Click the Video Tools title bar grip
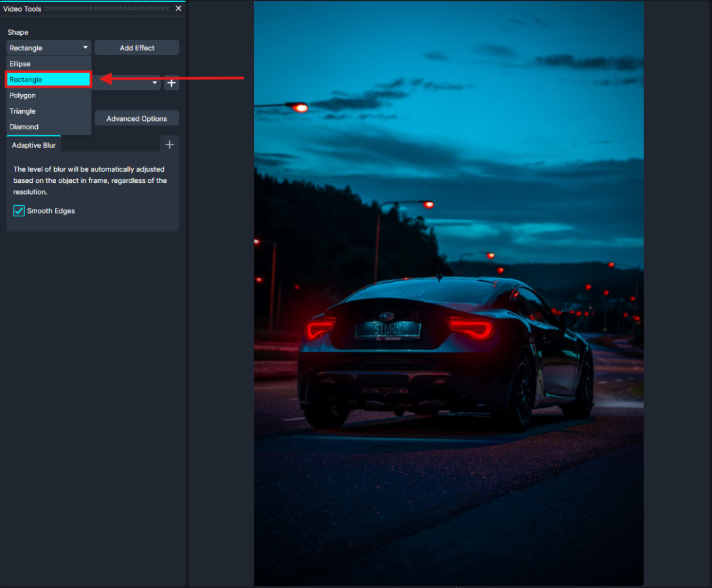The width and height of the screenshot is (712, 588). 108,8
